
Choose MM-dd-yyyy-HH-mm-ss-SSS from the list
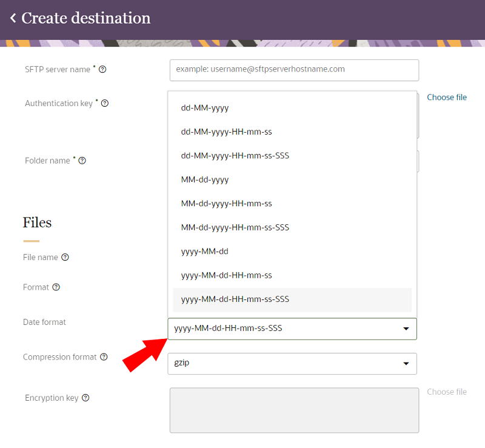tap(235, 227)
